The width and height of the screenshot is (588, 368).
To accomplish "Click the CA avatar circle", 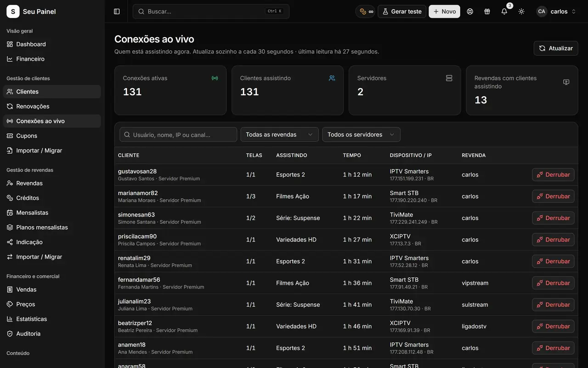I will point(542,11).
